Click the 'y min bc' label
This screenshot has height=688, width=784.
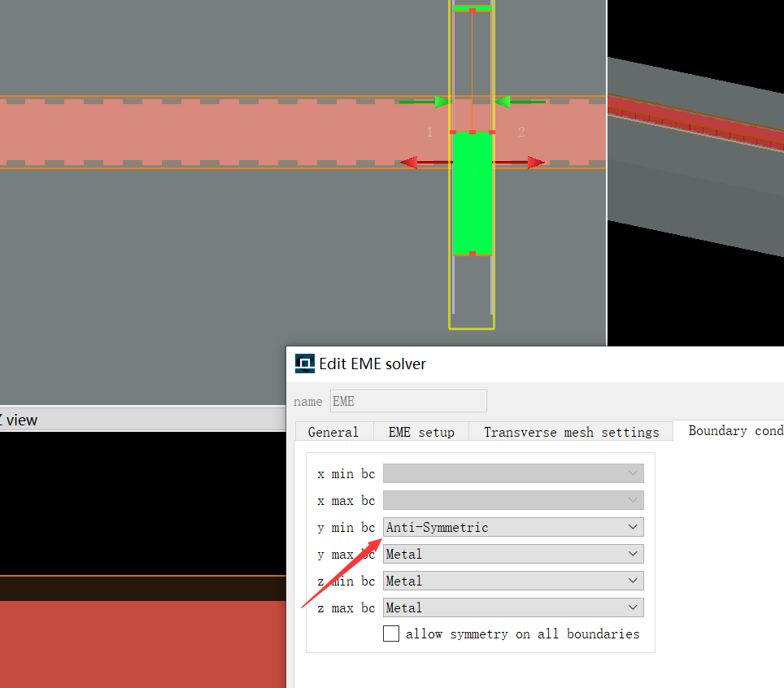[x=346, y=528]
